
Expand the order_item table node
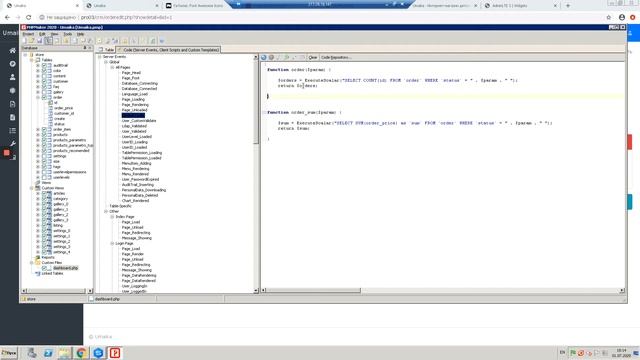tap(38, 129)
